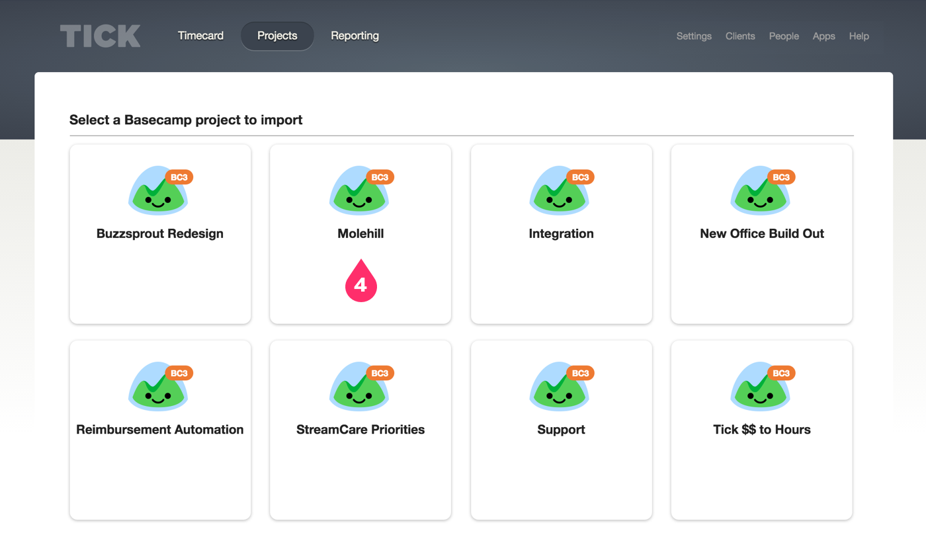Open the Reporting tab

355,36
